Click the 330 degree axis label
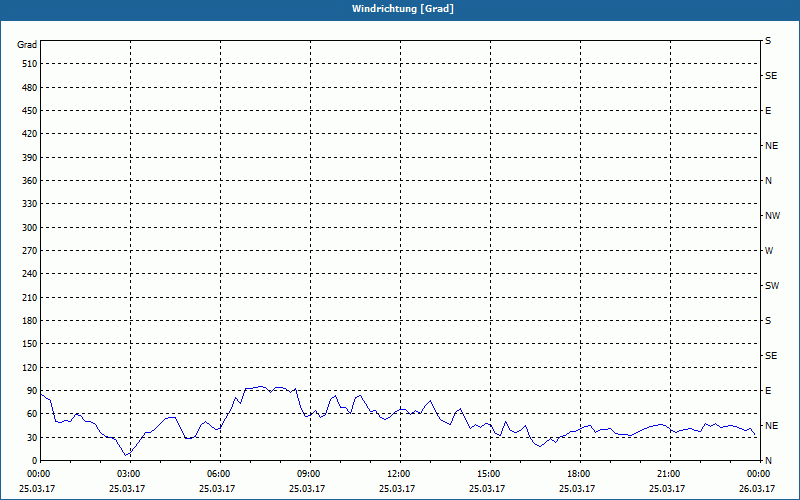 point(30,204)
